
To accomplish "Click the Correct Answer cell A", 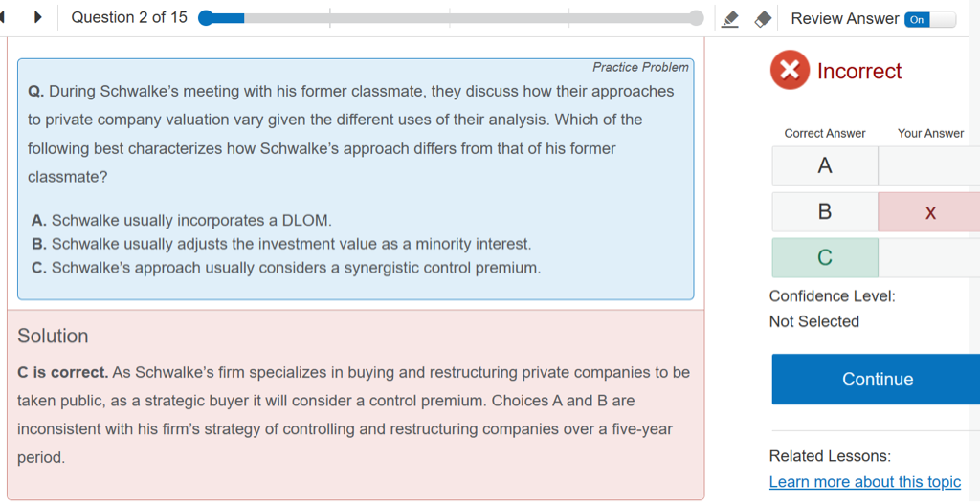I will tap(824, 166).
